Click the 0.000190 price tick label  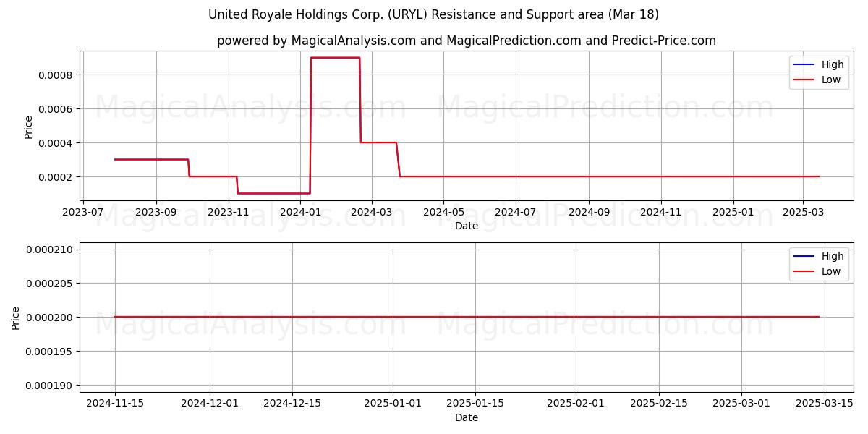coord(51,386)
